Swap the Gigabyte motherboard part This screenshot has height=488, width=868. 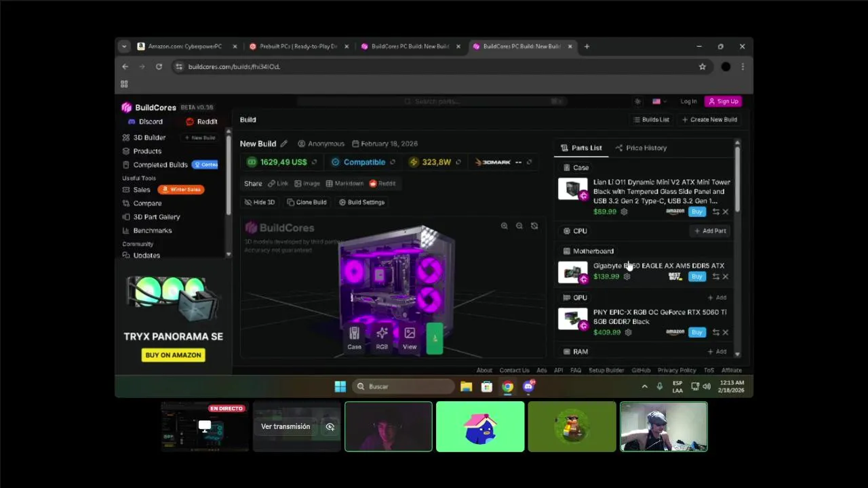pyautogui.click(x=715, y=277)
